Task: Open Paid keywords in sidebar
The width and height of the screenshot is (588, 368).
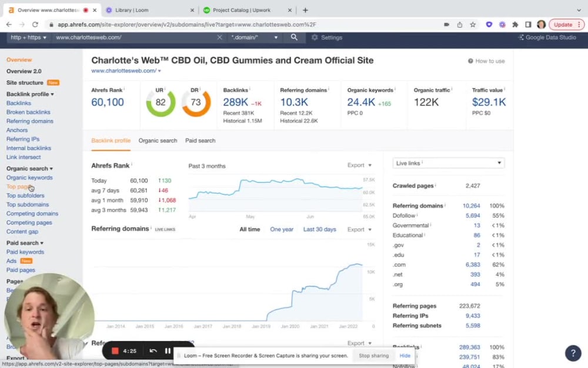Action: coord(25,252)
